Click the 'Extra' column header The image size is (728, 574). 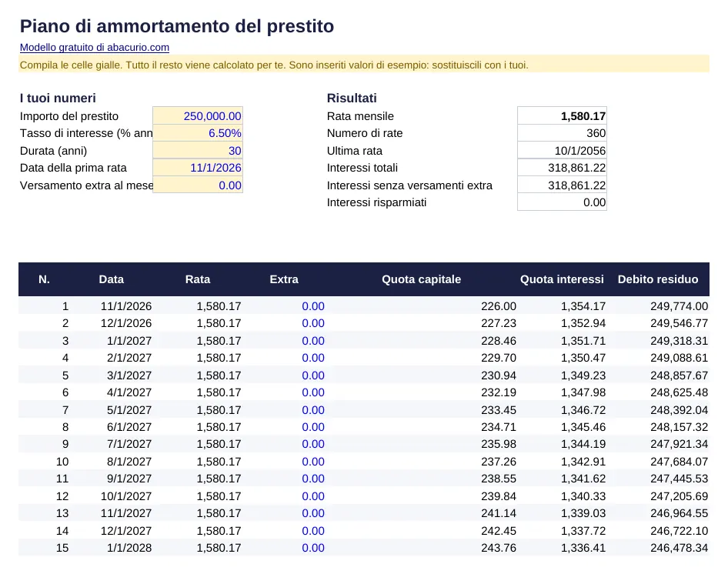coord(284,279)
